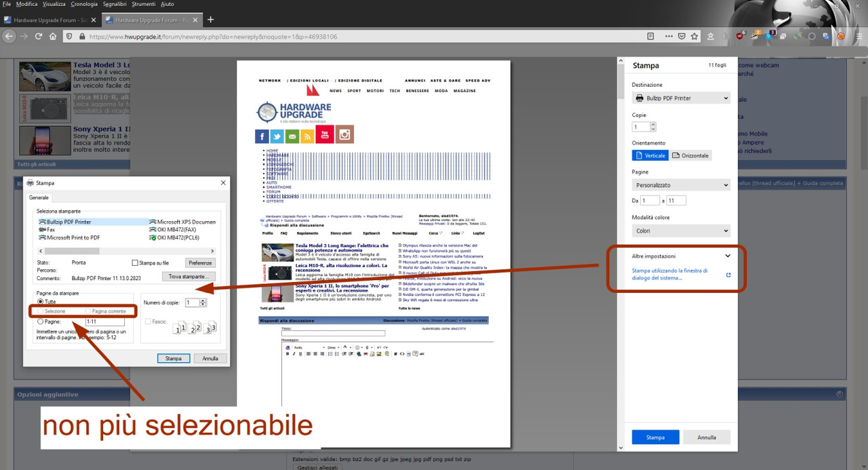868x470 pixels.
Task: Select the 'Pagine:' radio button
Action: 41,321
